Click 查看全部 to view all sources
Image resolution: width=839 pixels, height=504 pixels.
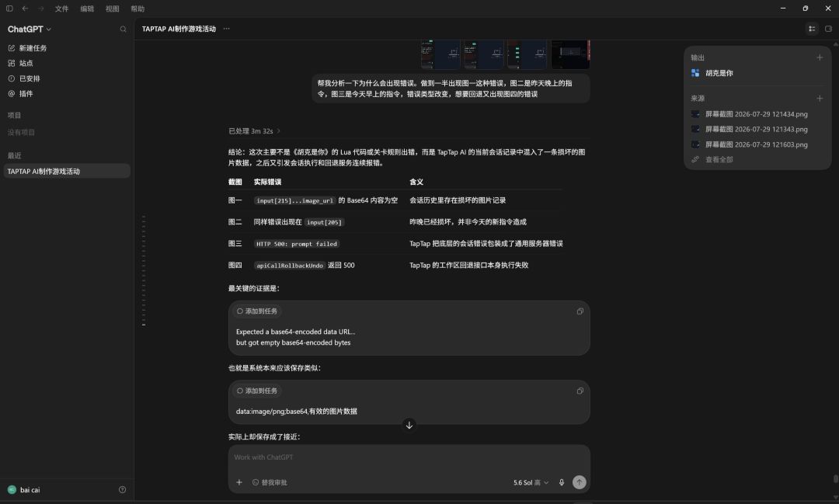pyautogui.click(x=719, y=159)
